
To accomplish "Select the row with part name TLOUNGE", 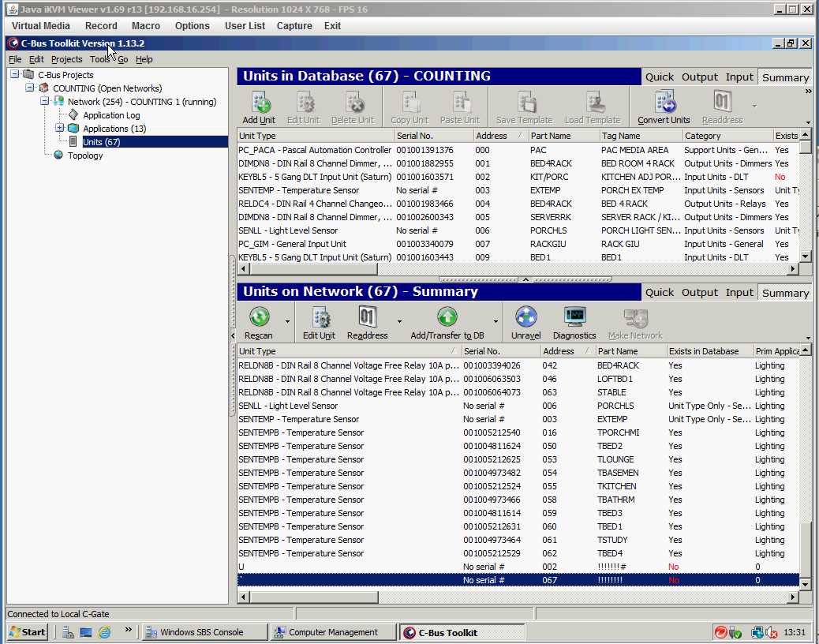I will pos(518,459).
